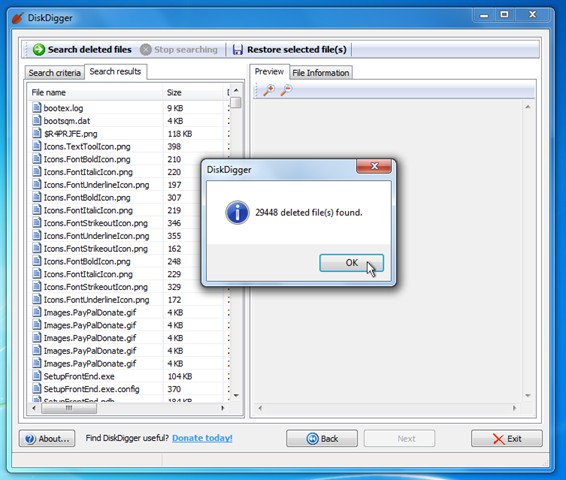Click the results list scroll left arrow
Image resolution: width=566 pixels, height=480 pixels.
(34, 408)
